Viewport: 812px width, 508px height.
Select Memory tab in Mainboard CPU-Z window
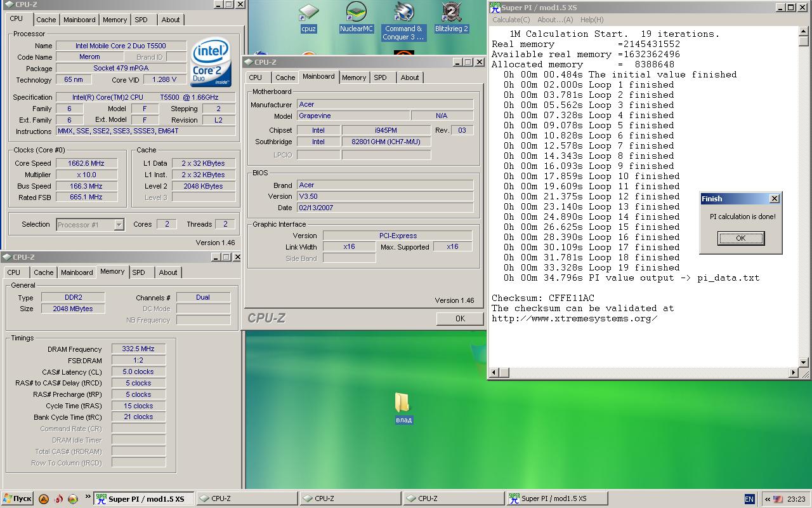[354, 77]
